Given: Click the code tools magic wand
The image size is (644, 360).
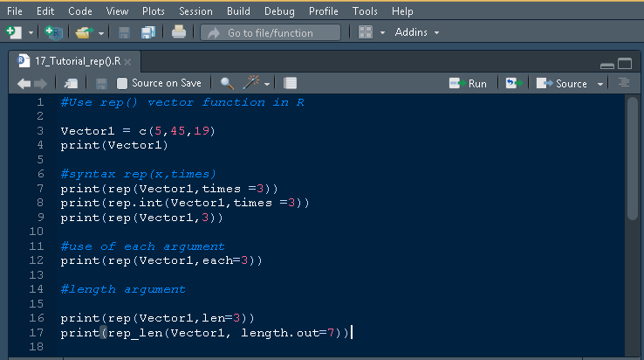Looking at the screenshot, I should coord(251,82).
